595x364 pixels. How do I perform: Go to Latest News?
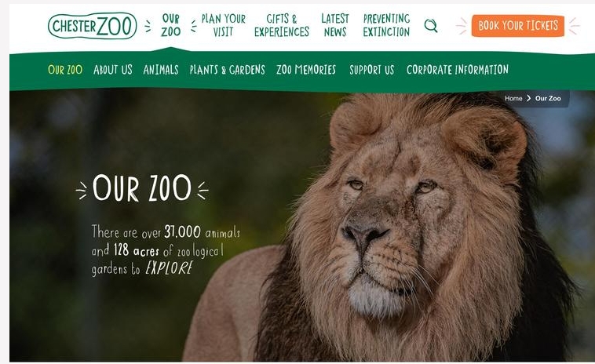tap(334, 25)
